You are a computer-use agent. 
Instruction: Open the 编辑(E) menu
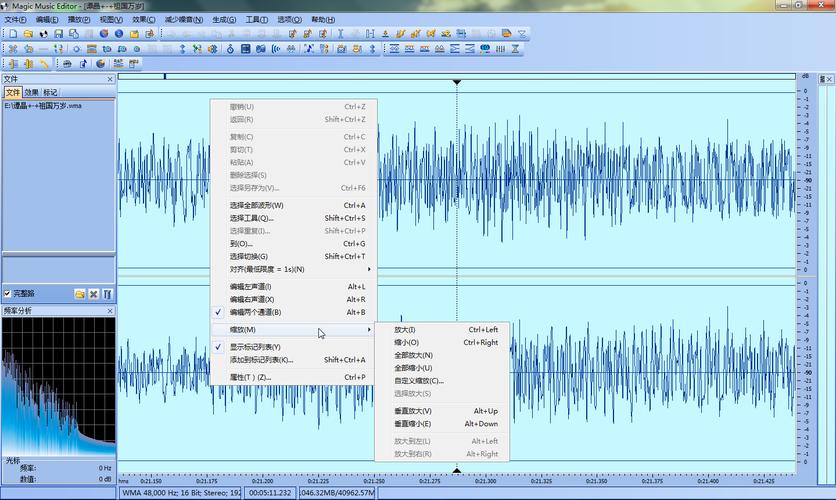pyautogui.click(x=47, y=20)
